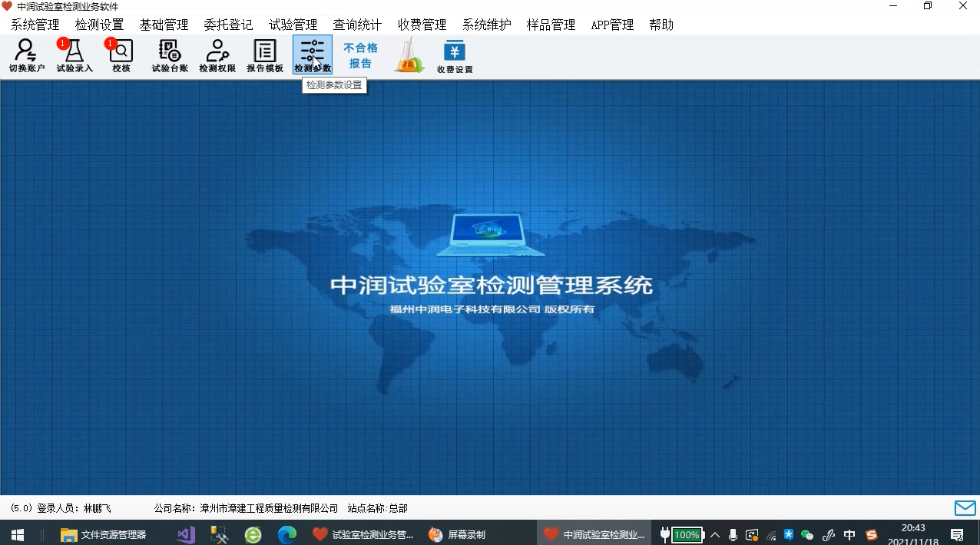Open the WeChat tray icon

807,534
